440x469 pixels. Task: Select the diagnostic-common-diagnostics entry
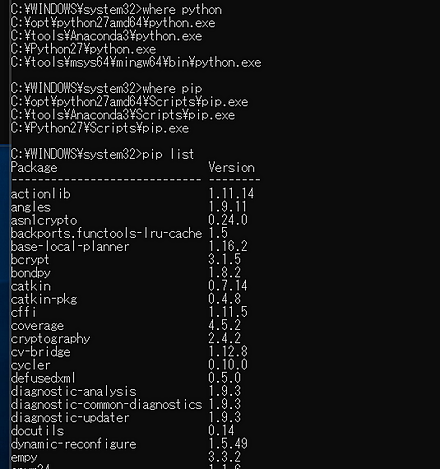click(106, 404)
